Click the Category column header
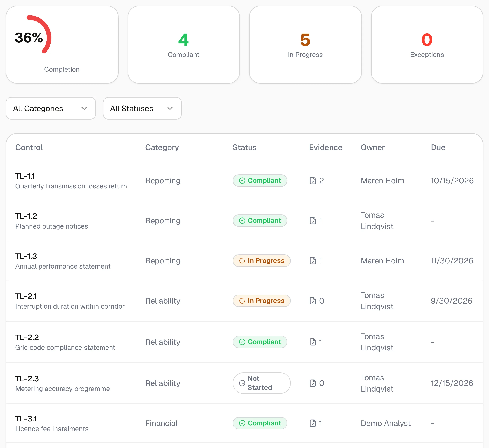The height and width of the screenshot is (448, 489). (x=162, y=147)
